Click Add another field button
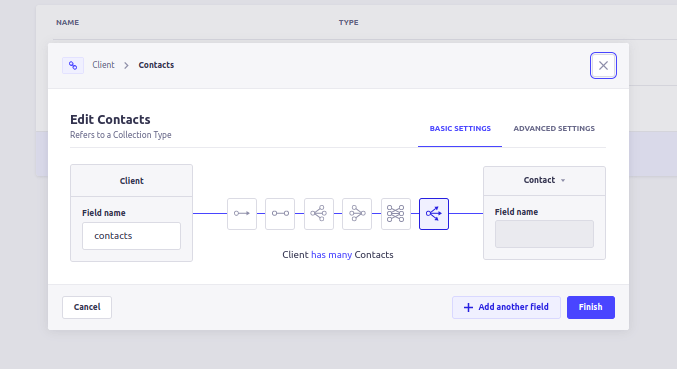 click(x=506, y=307)
